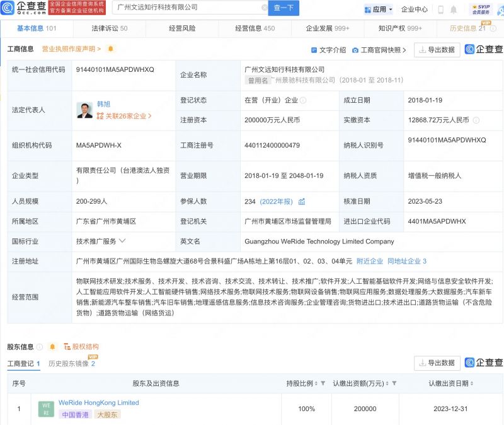Click 登记机关 value 广州市黄埔区市场监督管理局
The height and width of the screenshot is (425, 504).
288,221
